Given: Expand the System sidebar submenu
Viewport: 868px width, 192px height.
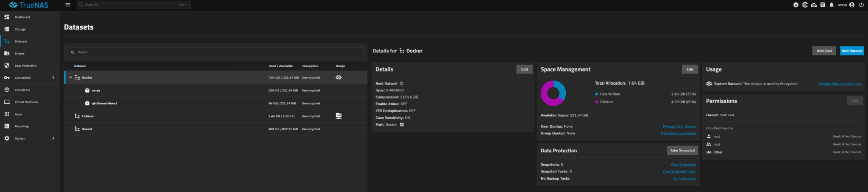Looking at the screenshot, I should (53, 138).
